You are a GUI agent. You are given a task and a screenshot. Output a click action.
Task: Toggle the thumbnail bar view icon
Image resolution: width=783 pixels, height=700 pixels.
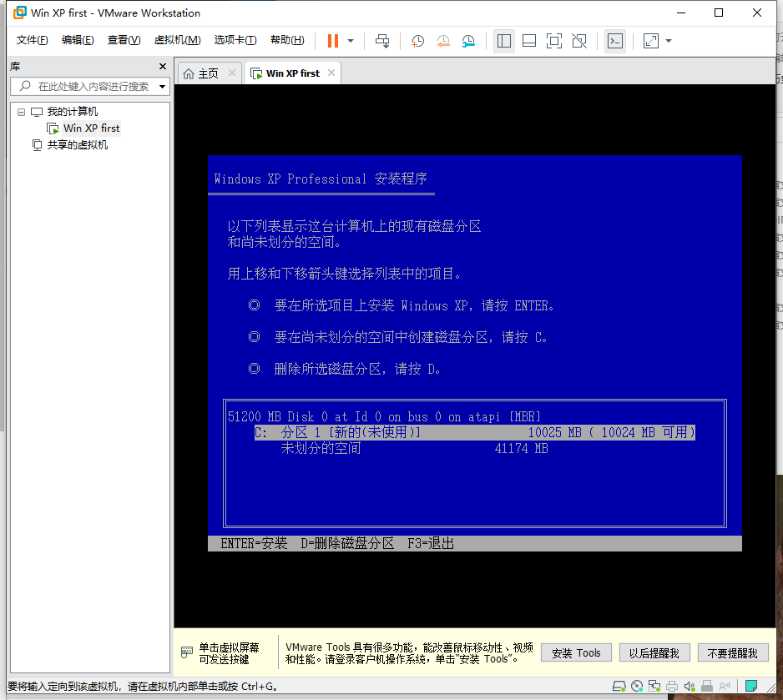(529, 41)
